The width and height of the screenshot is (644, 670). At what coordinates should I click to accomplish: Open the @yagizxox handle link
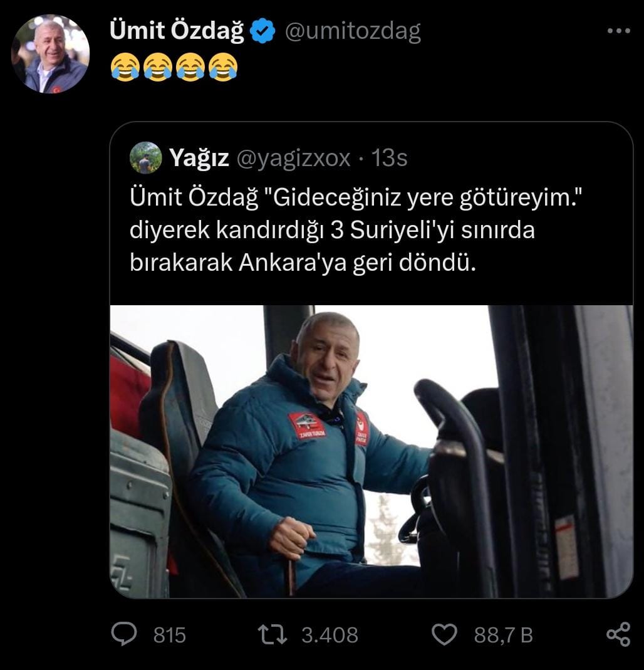click(x=293, y=159)
